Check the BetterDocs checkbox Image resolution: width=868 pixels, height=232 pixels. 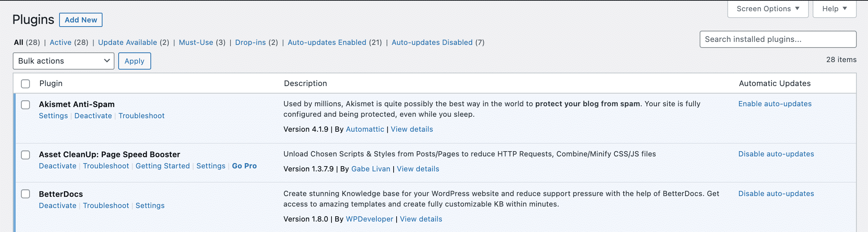click(25, 194)
